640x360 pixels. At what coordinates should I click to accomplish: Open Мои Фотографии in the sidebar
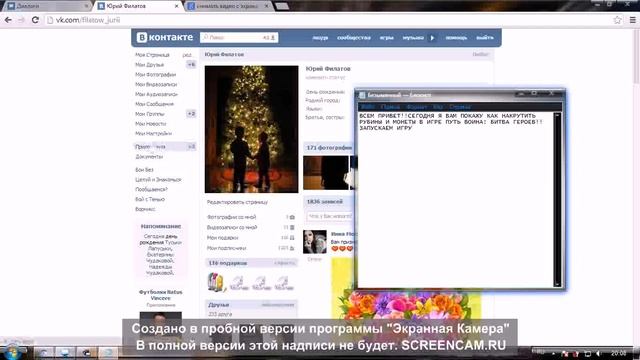(x=156, y=74)
